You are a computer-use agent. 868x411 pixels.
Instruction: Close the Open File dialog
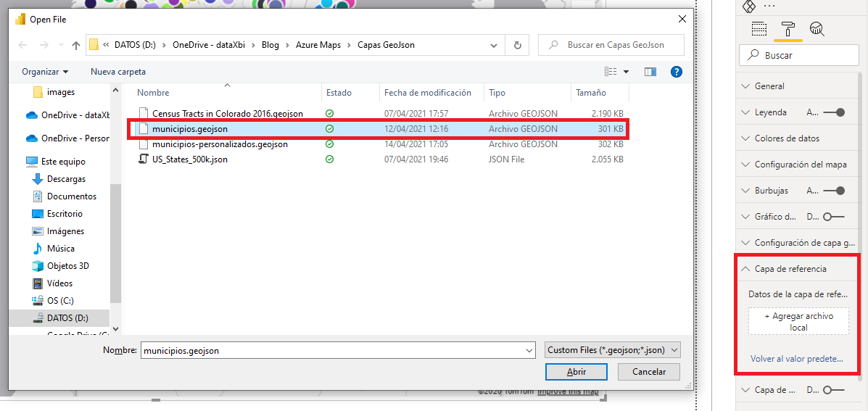682,20
